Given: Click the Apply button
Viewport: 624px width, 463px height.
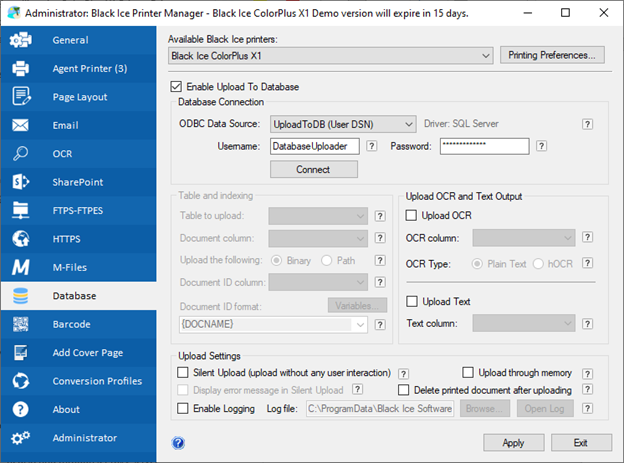Looking at the screenshot, I should (513, 443).
